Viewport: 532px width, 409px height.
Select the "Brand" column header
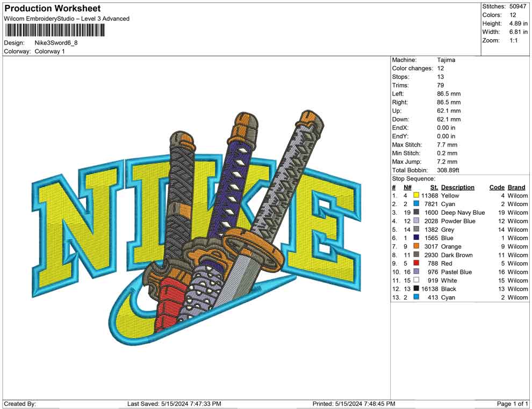[x=516, y=187]
